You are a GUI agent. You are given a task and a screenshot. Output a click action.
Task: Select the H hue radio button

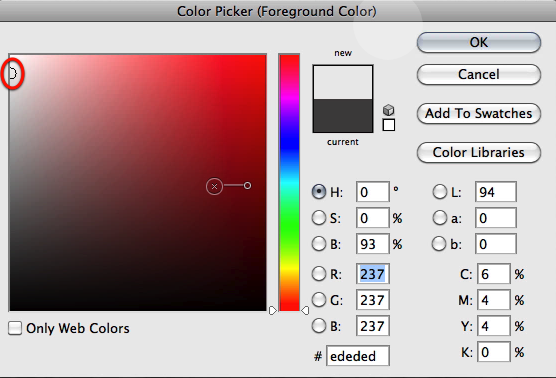[x=319, y=191]
